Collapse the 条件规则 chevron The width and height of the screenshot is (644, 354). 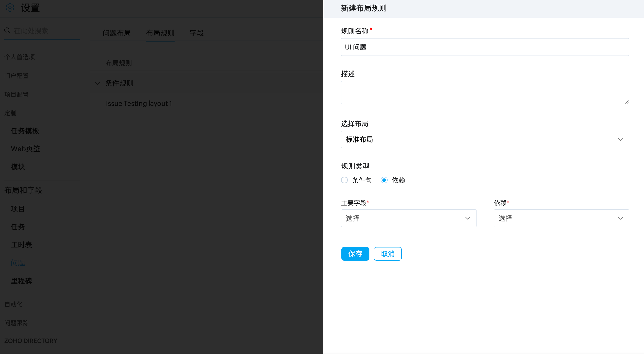[97, 83]
